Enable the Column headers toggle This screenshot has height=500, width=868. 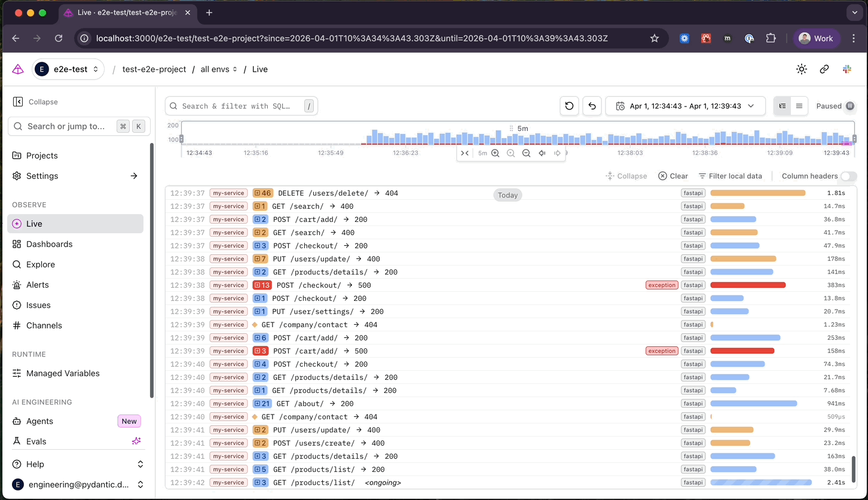(849, 176)
